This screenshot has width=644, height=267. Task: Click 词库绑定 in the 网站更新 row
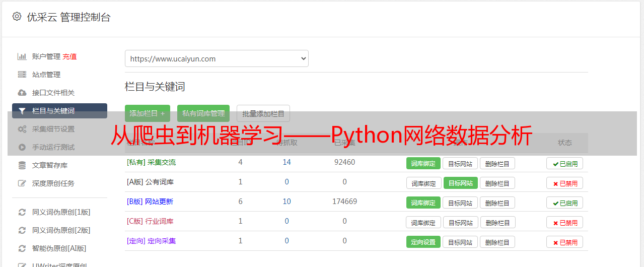(423, 203)
